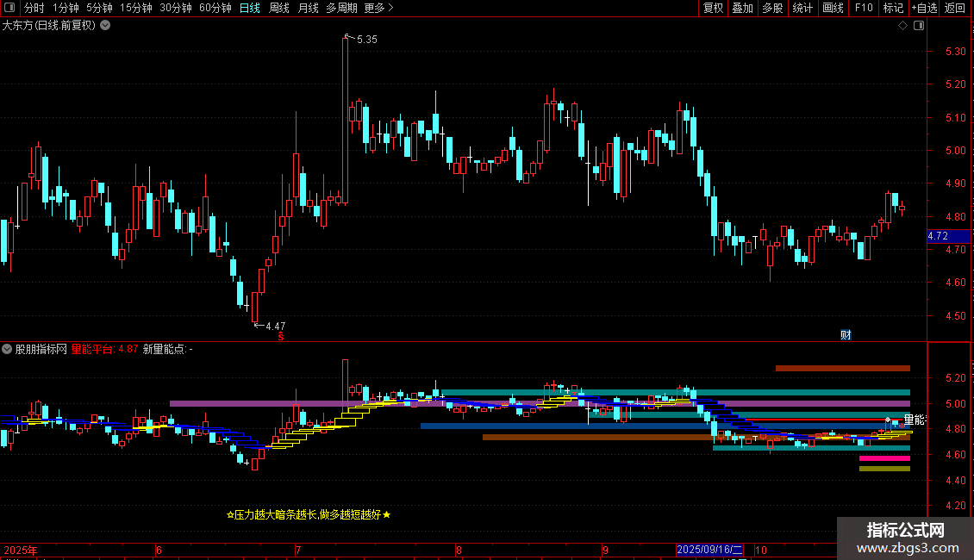
Task: Open dropdown beside 股朋指标网 indicator name
Action: click(x=7, y=349)
